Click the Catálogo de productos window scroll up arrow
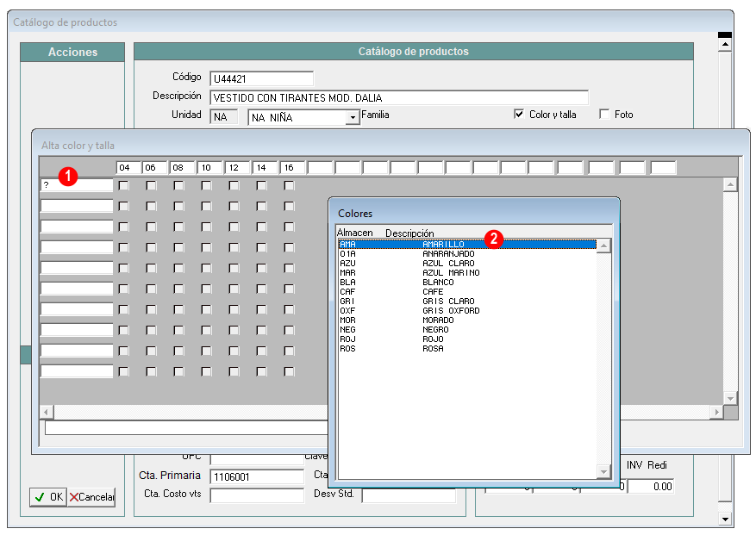Screen dimensions: 756x535 pyautogui.click(x=725, y=44)
